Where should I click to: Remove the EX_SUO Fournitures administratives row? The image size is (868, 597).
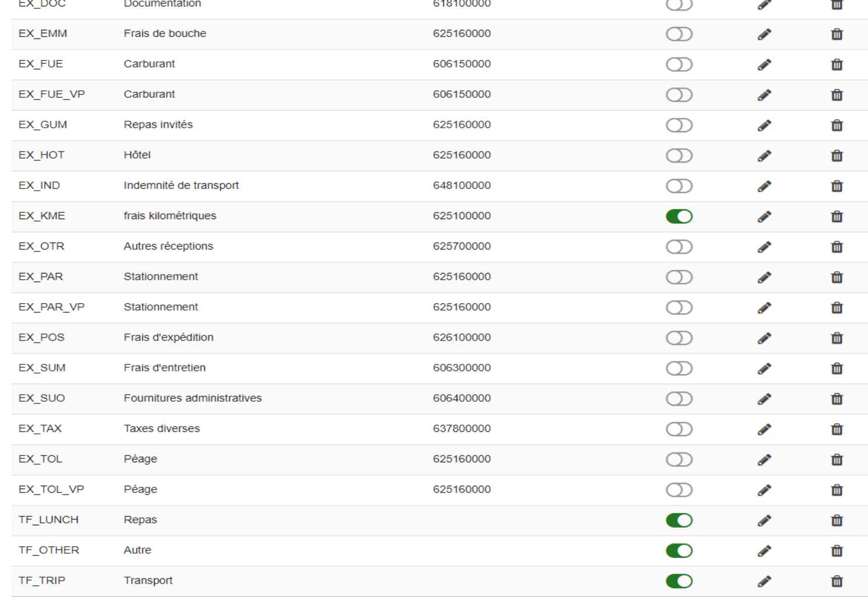click(837, 399)
